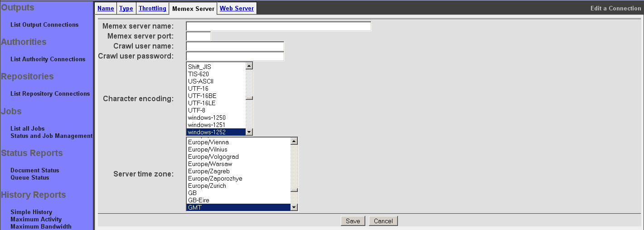Switch to the Name tab
This screenshot has height=230, width=644.
106,8
